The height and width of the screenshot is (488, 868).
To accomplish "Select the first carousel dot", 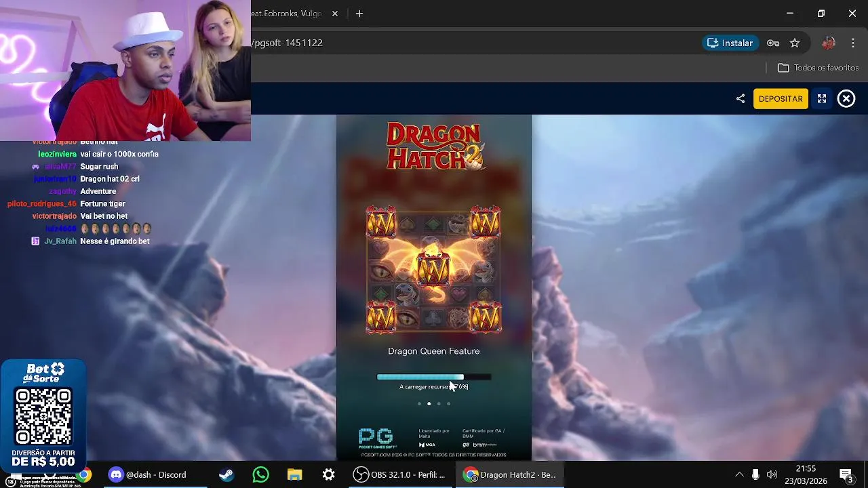I will [x=419, y=404].
